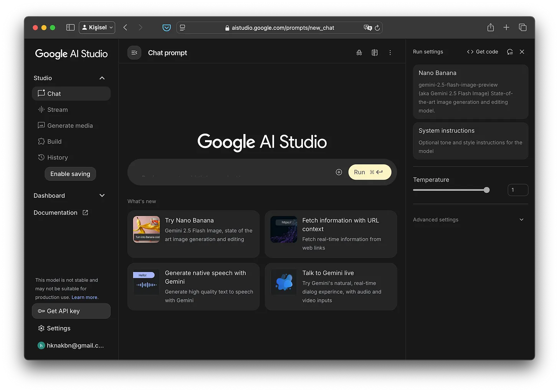Viewport: 559px width, 392px height.
Task: Click the Google AI Studio sidebar logo
Action: coord(71,54)
